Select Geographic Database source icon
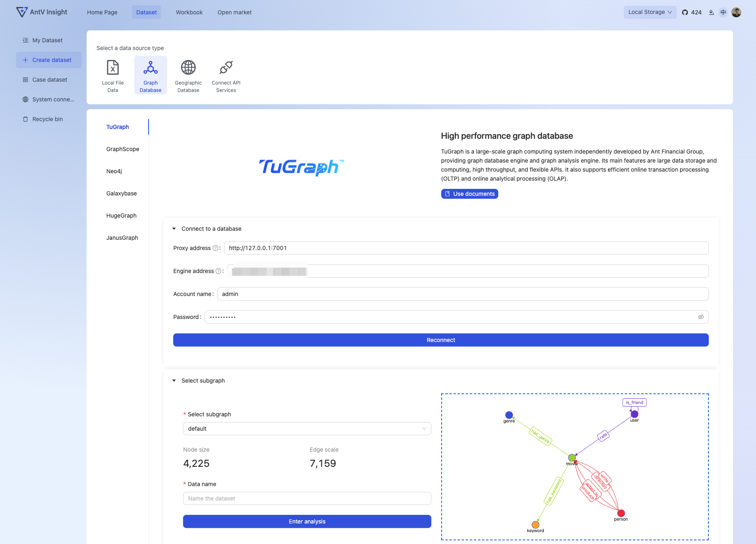This screenshot has height=544, width=756. pos(188,67)
